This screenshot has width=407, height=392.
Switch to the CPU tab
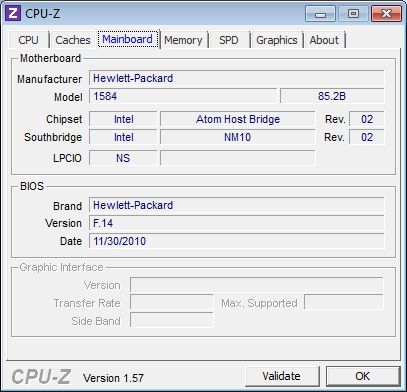point(28,40)
